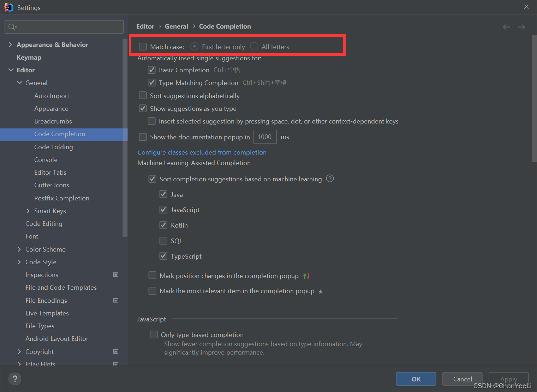Open Live Templates settings
Image resolution: width=537 pixels, height=392 pixels.
coord(47,313)
